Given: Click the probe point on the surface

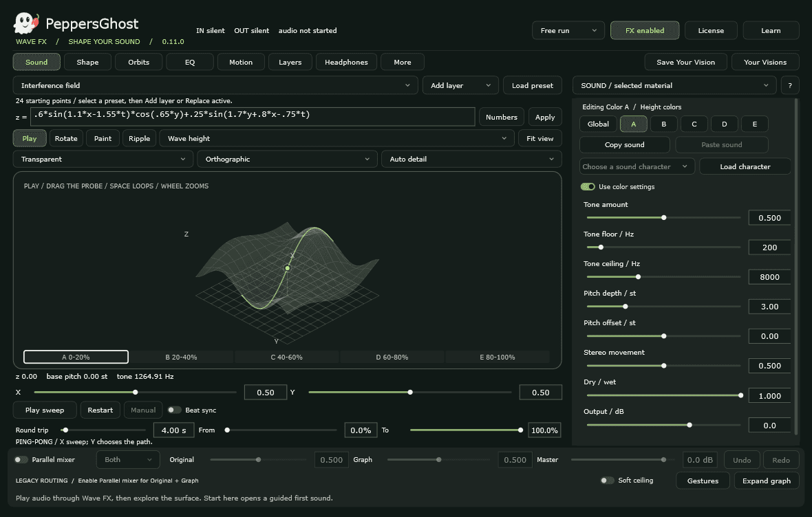Looking at the screenshot, I should (x=288, y=268).
